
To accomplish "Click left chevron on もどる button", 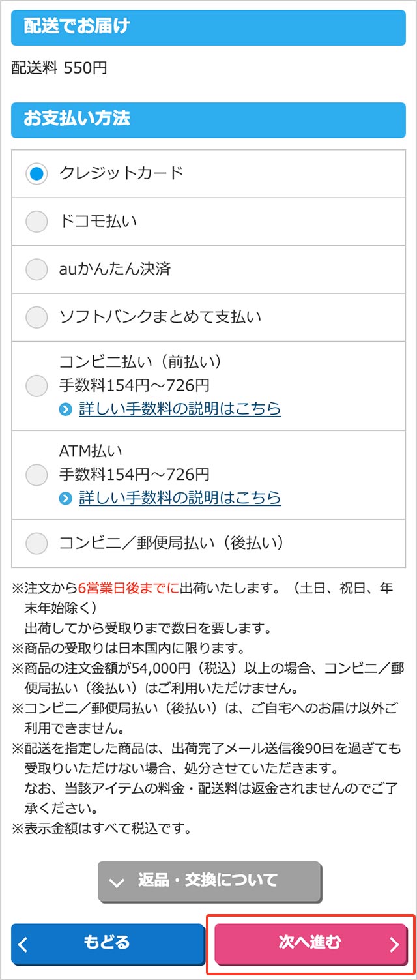I will click(x=23, y=944).
